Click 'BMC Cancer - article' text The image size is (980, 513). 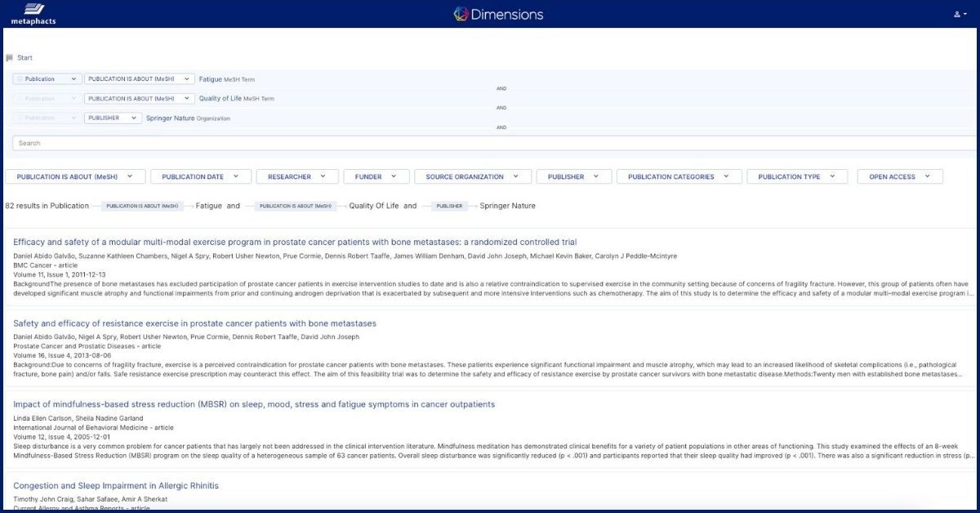[x=46, y=265]
